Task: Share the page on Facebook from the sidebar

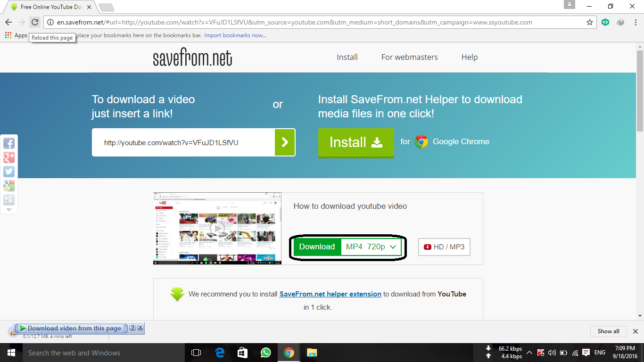Action: (9, 143)
